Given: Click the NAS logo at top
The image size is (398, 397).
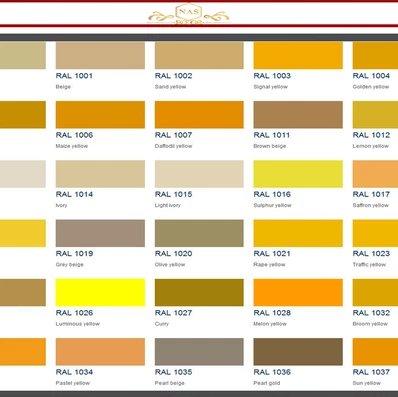Looking at the screenshot, I should pos(189,14).
